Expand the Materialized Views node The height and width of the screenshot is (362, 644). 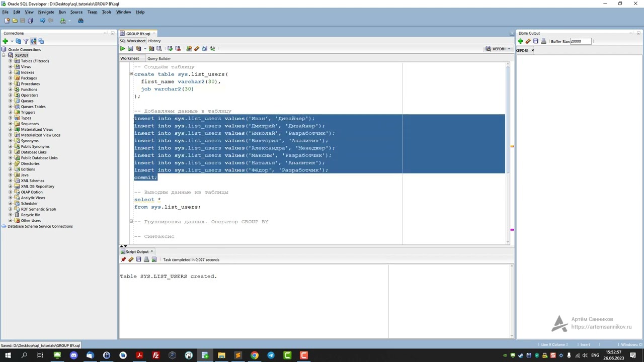(10, 129)
